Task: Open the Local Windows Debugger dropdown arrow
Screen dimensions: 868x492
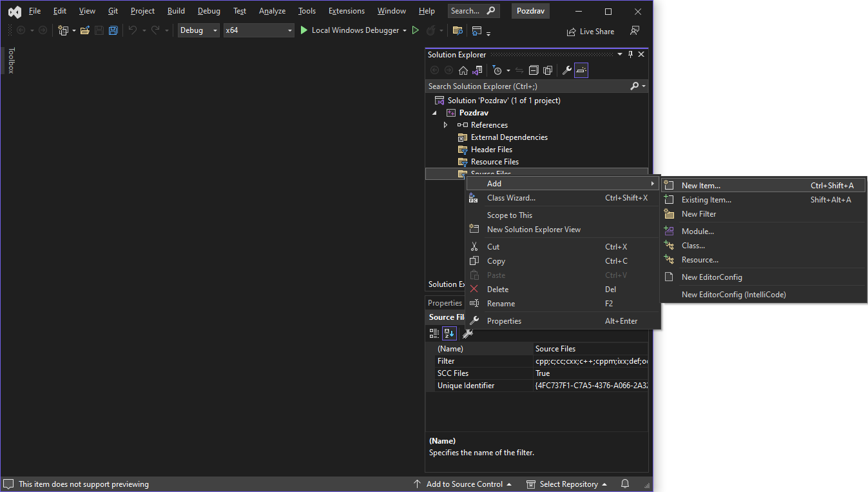Action: pyautogui.click(x=405, y=30)
